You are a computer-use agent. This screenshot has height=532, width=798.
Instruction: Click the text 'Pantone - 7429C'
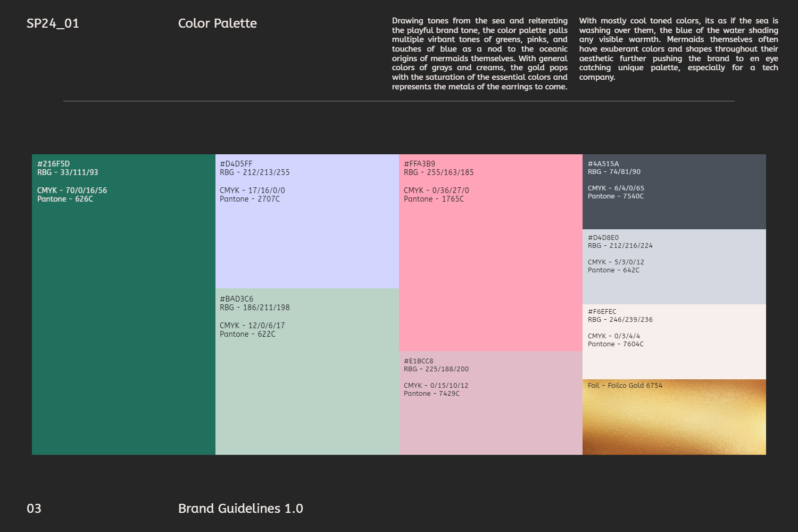pyautogui.click(x=431, y=394)
